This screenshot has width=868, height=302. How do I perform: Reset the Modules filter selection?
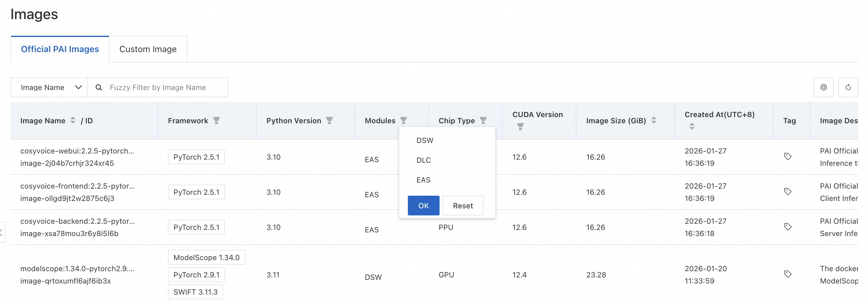pos(463,206)
